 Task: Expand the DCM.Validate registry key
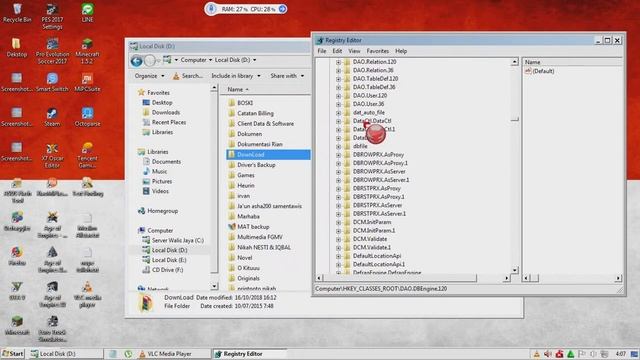pyautogui.click(x=338, y=239)
